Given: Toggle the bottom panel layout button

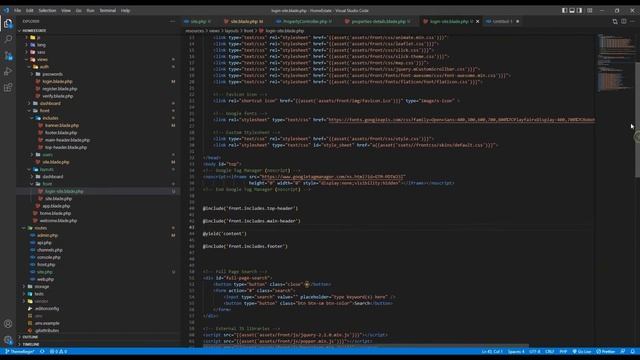Looking at the screenshot, I should click(572, 11).
